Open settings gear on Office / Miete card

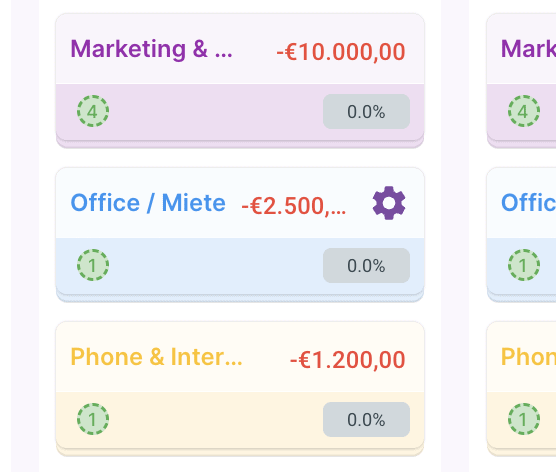point(389,203)
